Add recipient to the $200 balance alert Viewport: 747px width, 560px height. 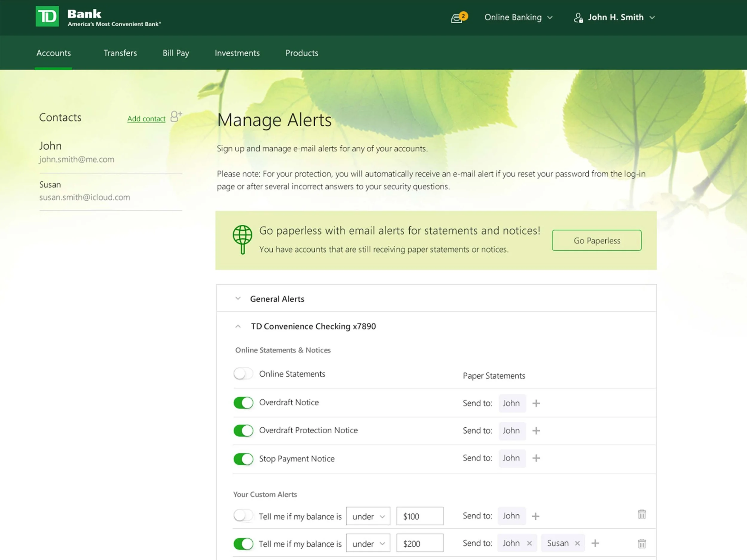pos(595,543)
